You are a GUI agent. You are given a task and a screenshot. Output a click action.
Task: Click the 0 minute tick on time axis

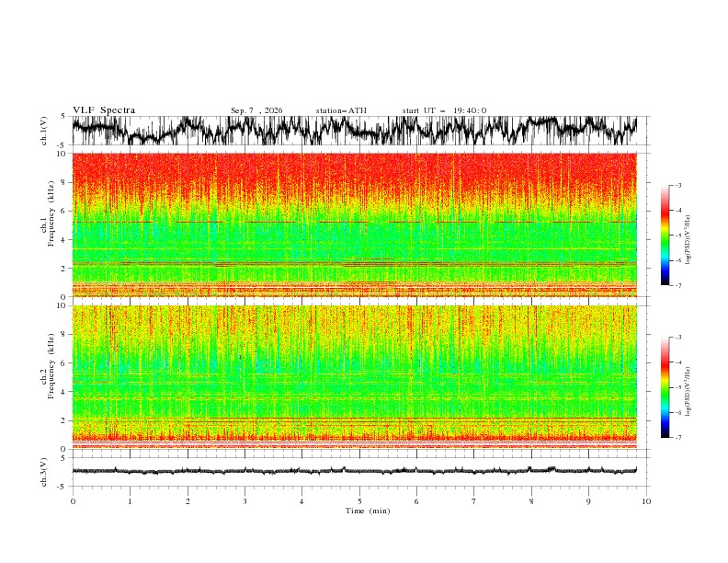(x=73, y=501)
